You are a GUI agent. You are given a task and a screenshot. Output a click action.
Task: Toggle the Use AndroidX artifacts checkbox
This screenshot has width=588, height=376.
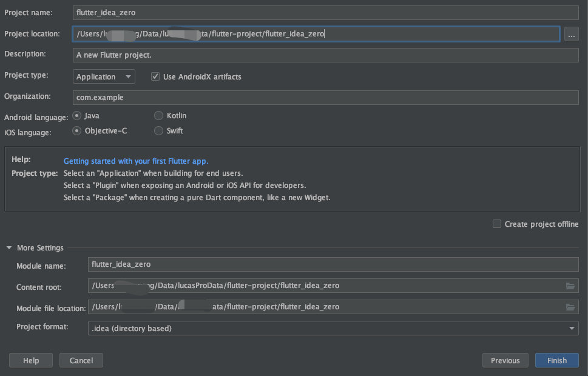(155, 76)
